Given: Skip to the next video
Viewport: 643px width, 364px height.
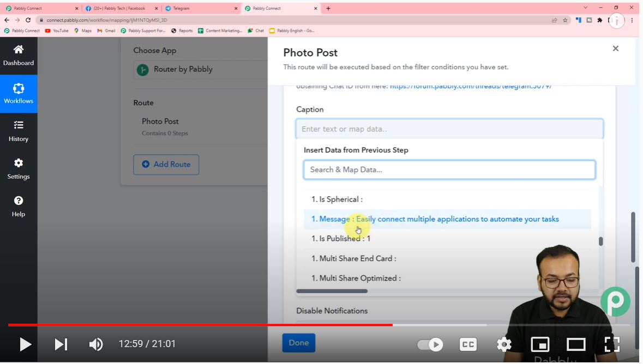Looking at the screenshot, I should pos(61,344).
